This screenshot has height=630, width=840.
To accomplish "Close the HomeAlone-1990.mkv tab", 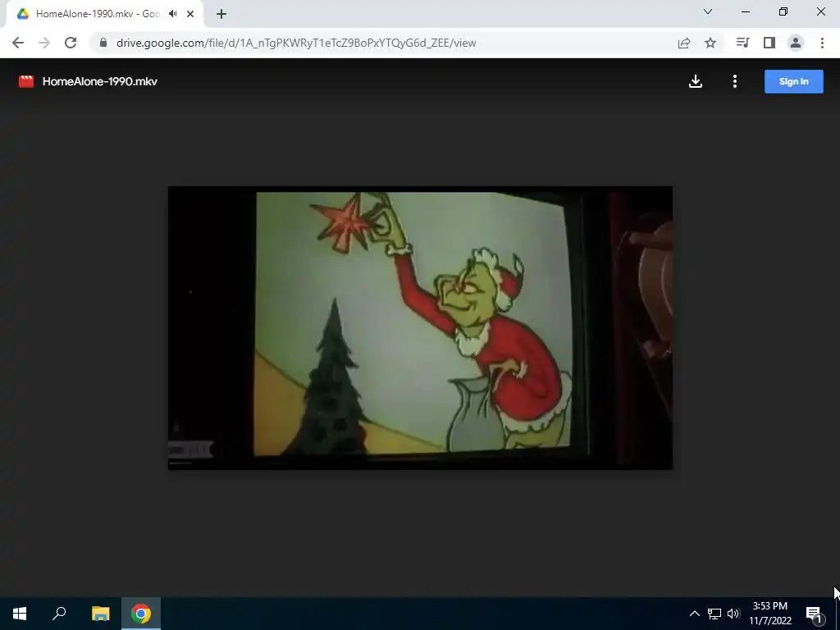I will [190, 14].
